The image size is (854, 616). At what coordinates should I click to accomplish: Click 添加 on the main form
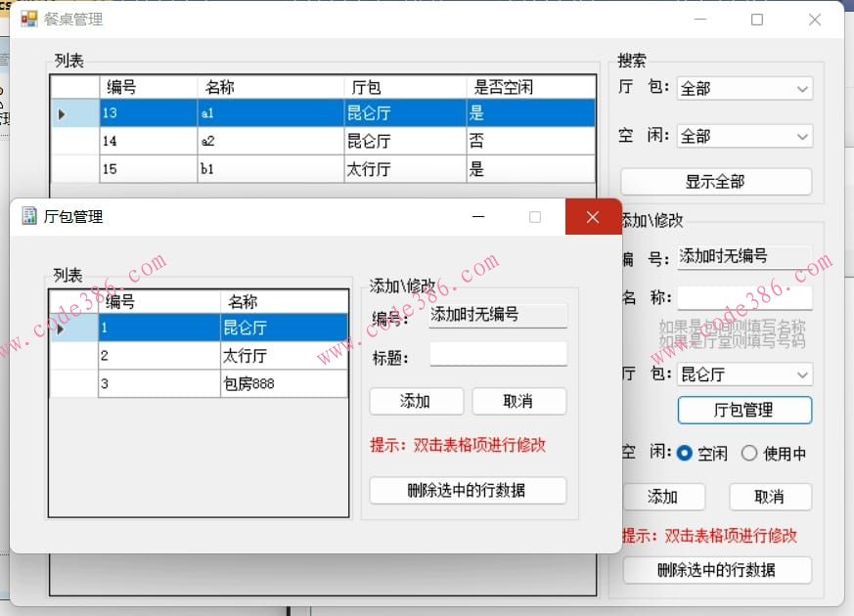pyautogui.click(x=665, y=497)
